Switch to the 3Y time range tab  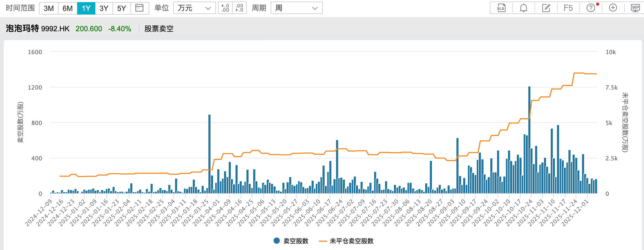click(104, 8)
